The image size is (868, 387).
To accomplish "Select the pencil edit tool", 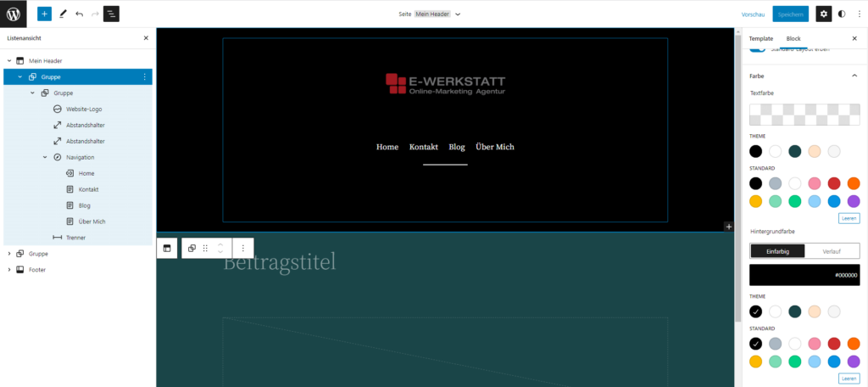I will tap(62, 14).
